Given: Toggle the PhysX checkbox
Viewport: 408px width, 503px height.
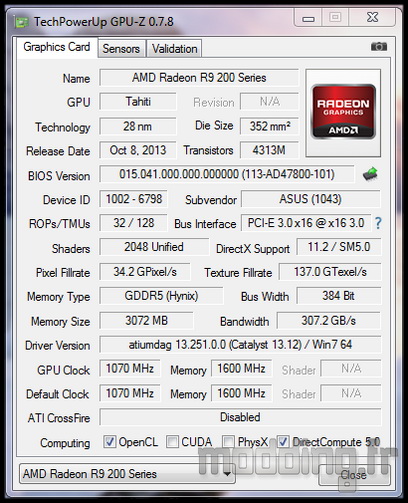Looking at the screenshot, I should [x=228, y=442].
